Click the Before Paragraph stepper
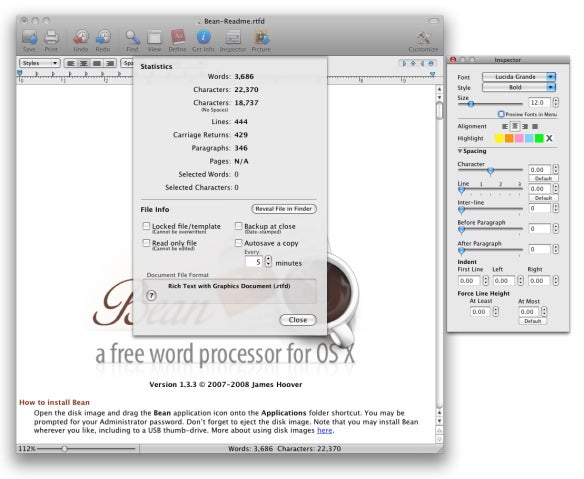The image size is (584, 479). (556, 228)
